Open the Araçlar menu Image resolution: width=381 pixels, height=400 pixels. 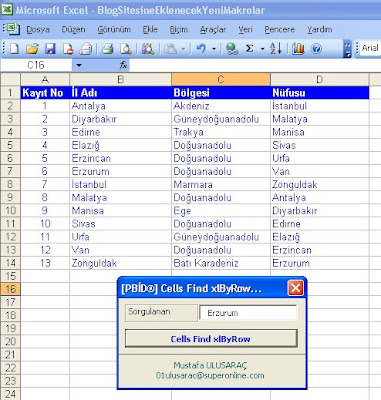point(213,29)
